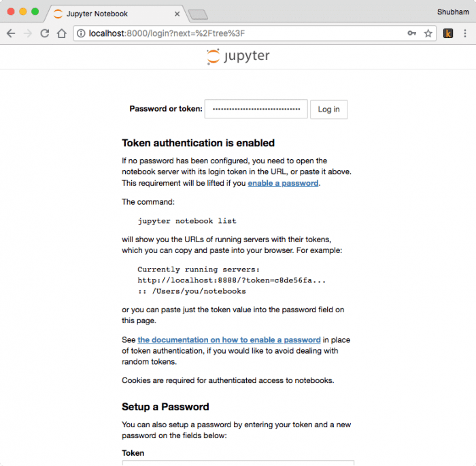Screen dimensions: 476x466
Task: Click the browser forward arrow
Action: [x=28, y=33]
